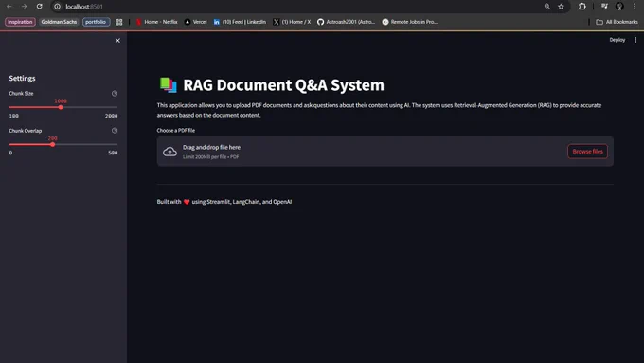The image size is (644, 363).
Task: Click the books emoji beside the title
Action: pos(168,84)
